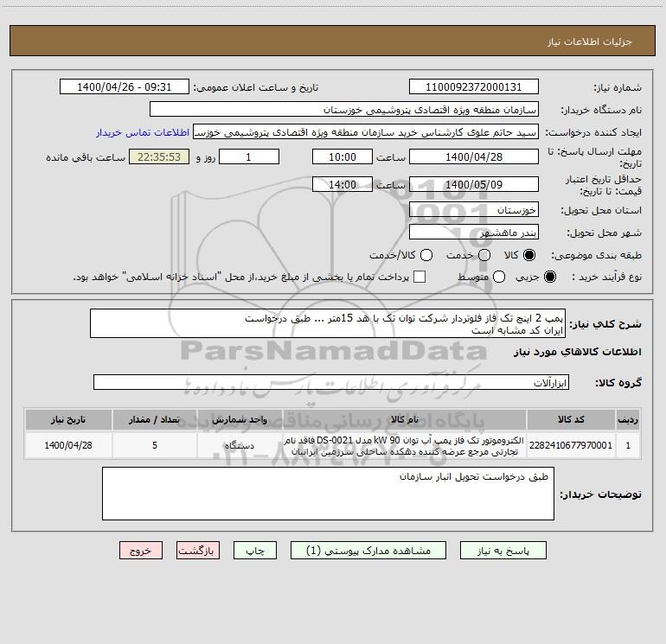666x644 pixels.
Task: Click the row number 1 cell
Action: [628, 445]
